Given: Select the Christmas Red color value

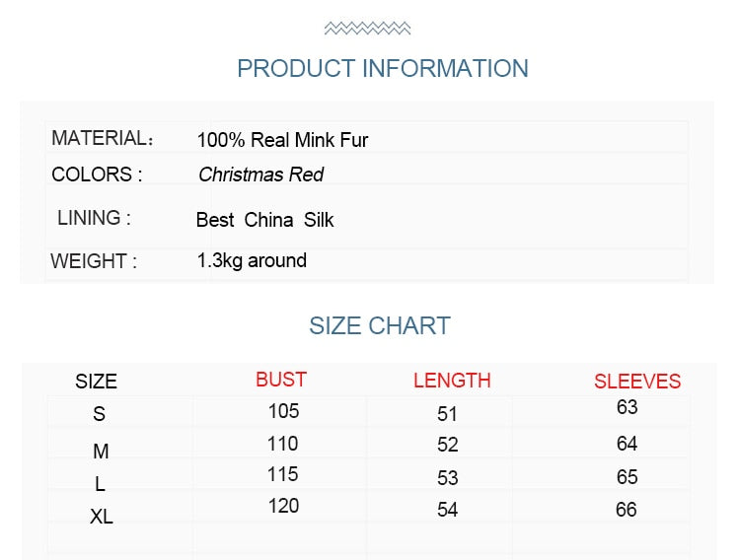Looking at the screenshot, I should point(261,175).
